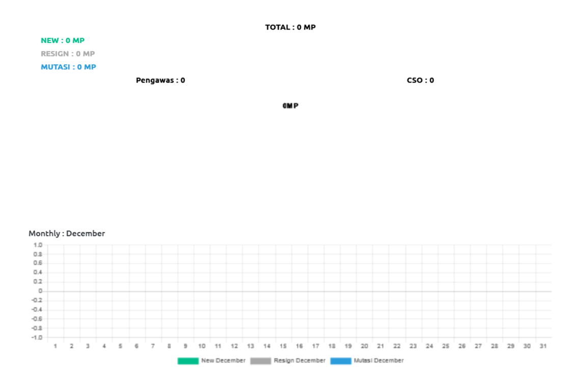Click the 1.0 y-axis value

pyautogui.click(x=38, y=245)
